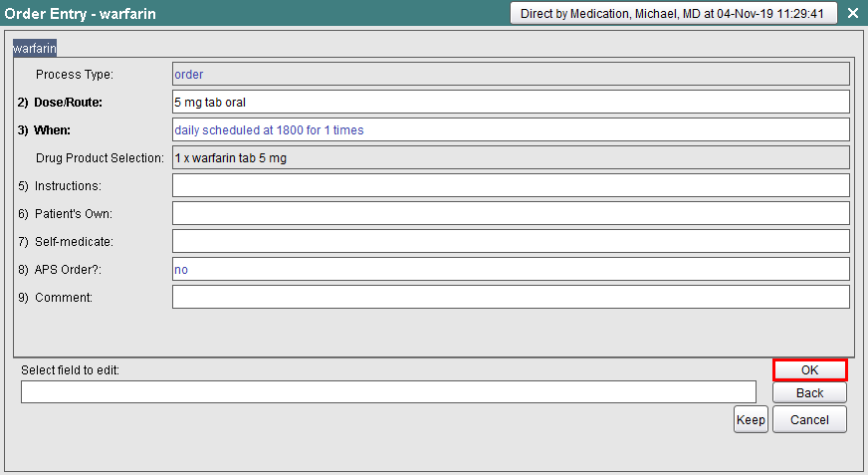Click the Direct by Medication, Michael, MD button
868x475 pixels.
point(673,13)
